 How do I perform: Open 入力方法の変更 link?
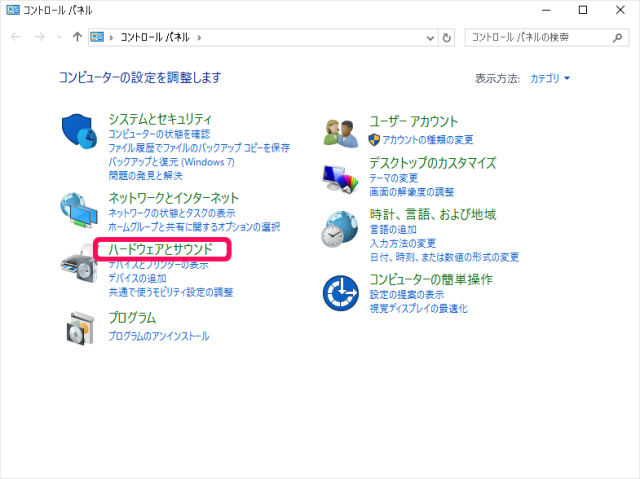click(402, 244)
